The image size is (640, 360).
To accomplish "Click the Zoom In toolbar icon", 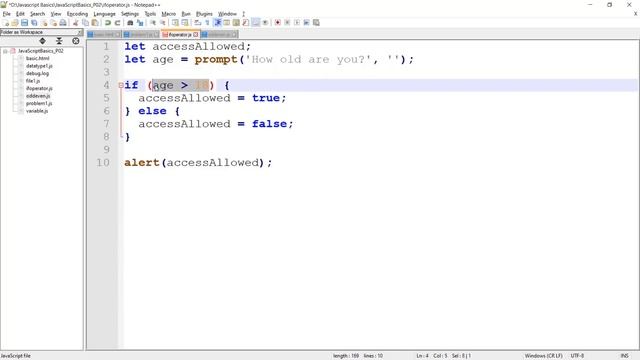I will click(153, 22).
